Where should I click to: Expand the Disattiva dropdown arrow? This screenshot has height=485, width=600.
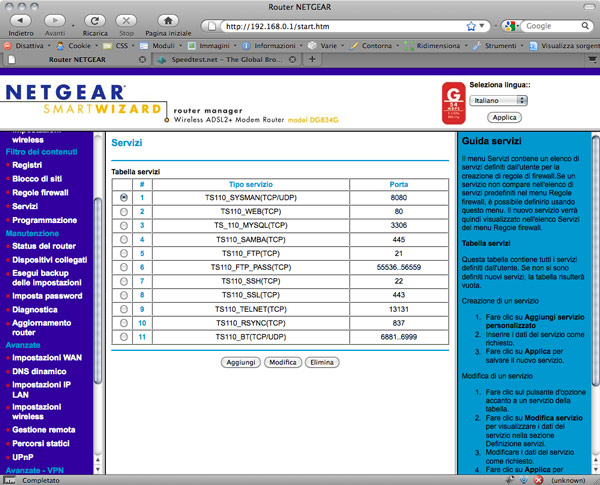[x=49, y=46]
